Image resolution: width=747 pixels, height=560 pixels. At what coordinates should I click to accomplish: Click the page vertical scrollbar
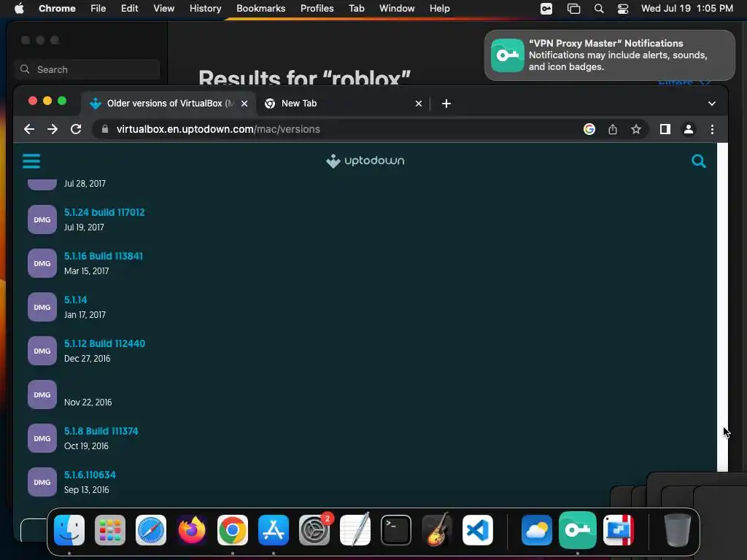click(x=722, y=307)
